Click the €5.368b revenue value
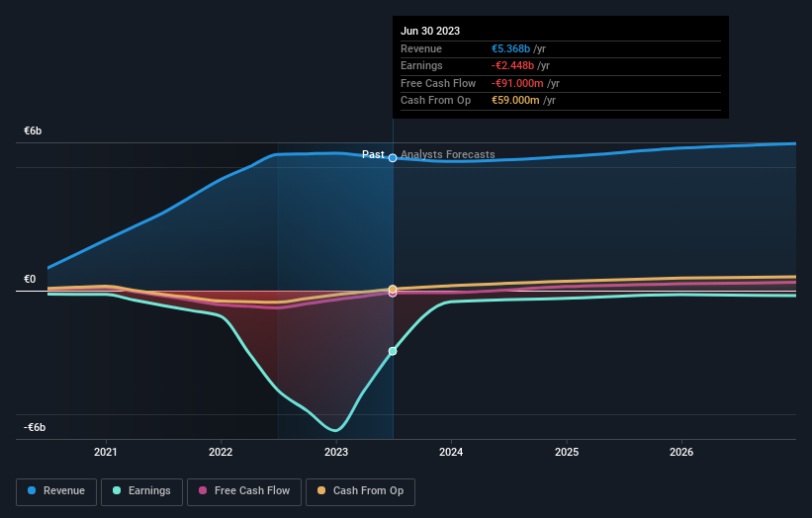The height and width of the screenshot is (518, 812). tap(510, 48)
